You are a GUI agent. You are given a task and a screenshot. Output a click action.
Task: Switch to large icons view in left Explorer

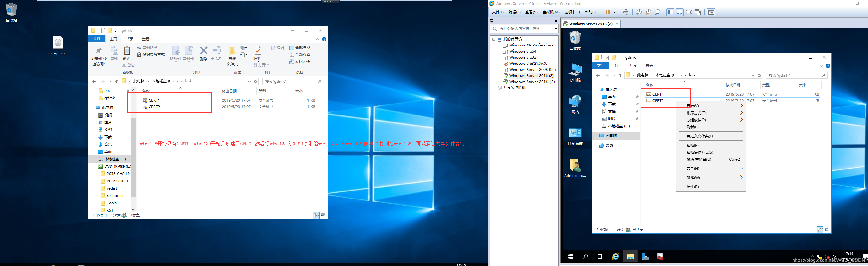point(323,215)
